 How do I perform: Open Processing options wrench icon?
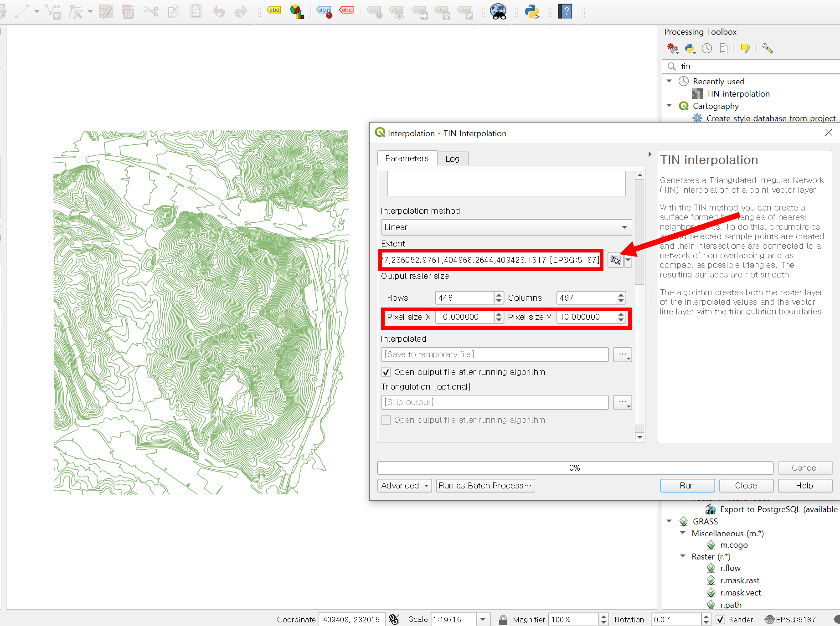(767, 48)
